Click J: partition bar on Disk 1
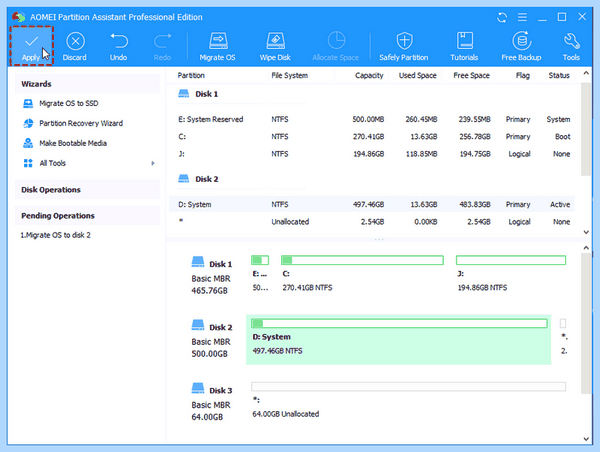This screenshot has width=600, height=452. tap(511, 260)
